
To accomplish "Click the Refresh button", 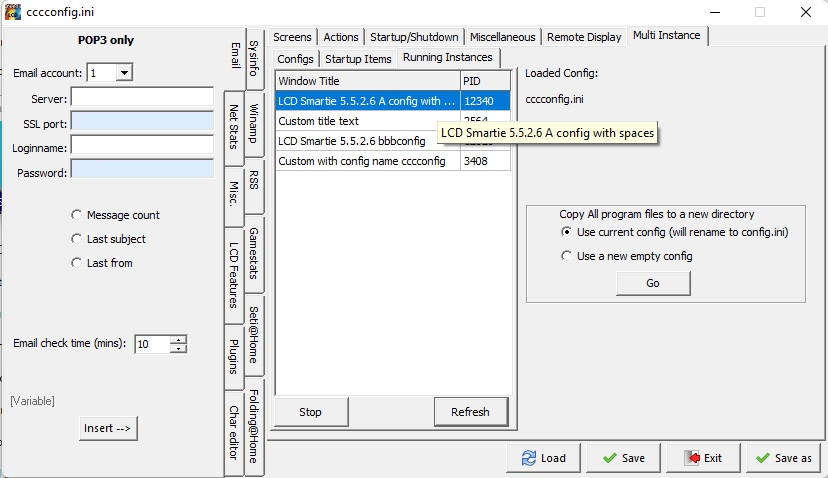I will point(471,412).
